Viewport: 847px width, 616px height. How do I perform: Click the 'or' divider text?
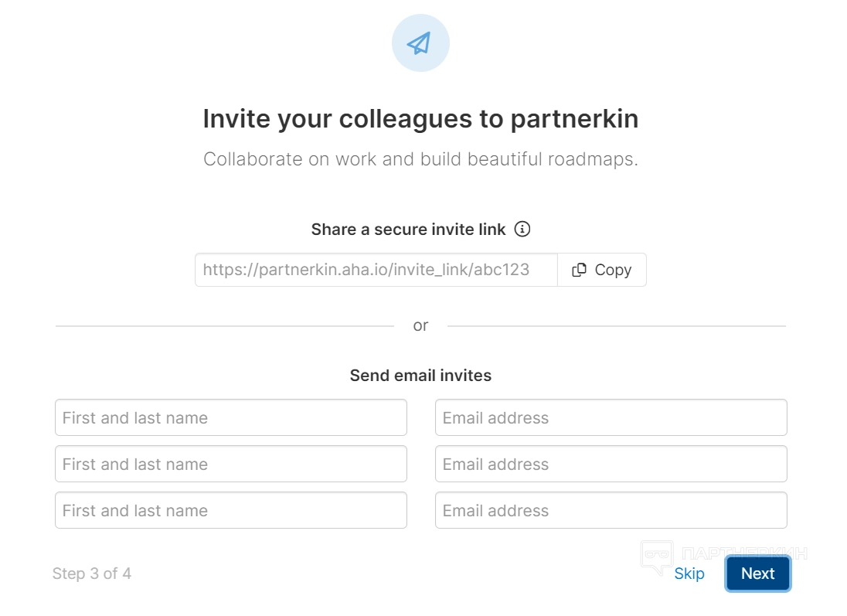(420, 325)
